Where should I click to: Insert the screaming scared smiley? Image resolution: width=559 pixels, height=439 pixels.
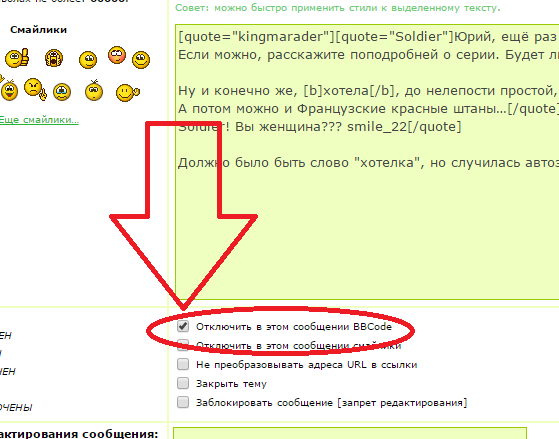tap(54, 58)
